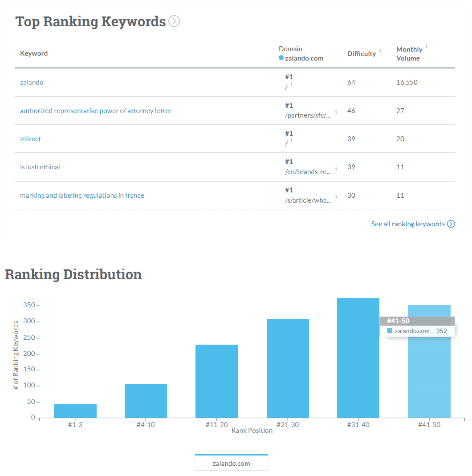Click monthly volume value 20
The width and height of the screenshot is (472, 476).
click(x=400, y=139)
